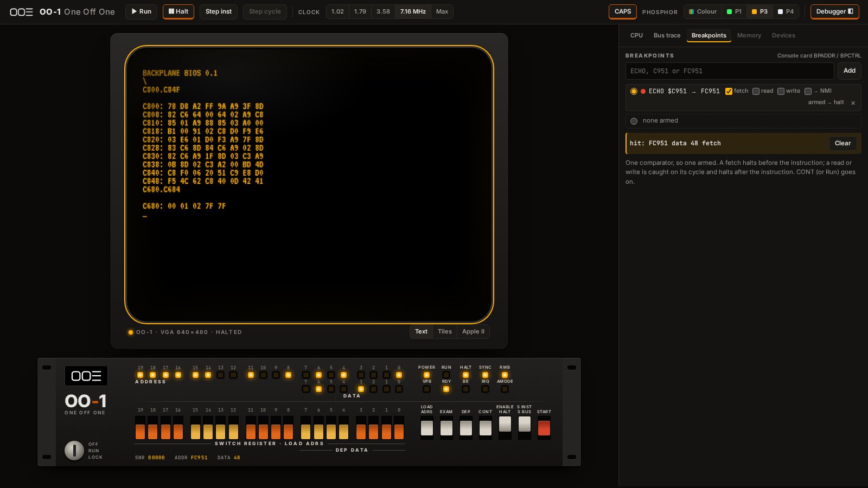868x488 pixels.
Task: Start execution with the Run button
Action: (141, 11)
